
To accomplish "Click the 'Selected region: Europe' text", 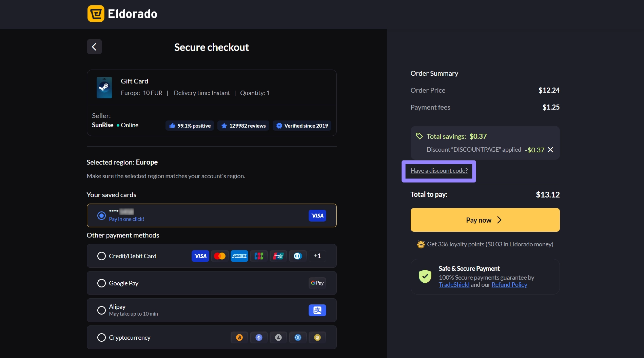I will (x=122, y=162).
